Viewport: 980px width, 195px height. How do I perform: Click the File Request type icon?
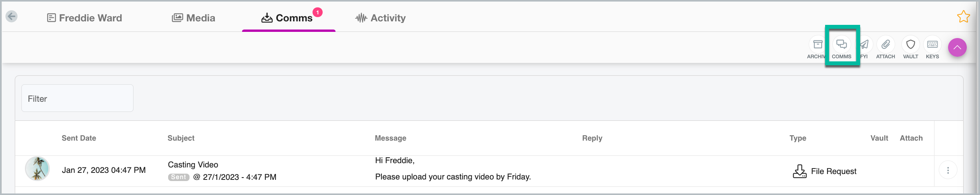pos(799,171)
